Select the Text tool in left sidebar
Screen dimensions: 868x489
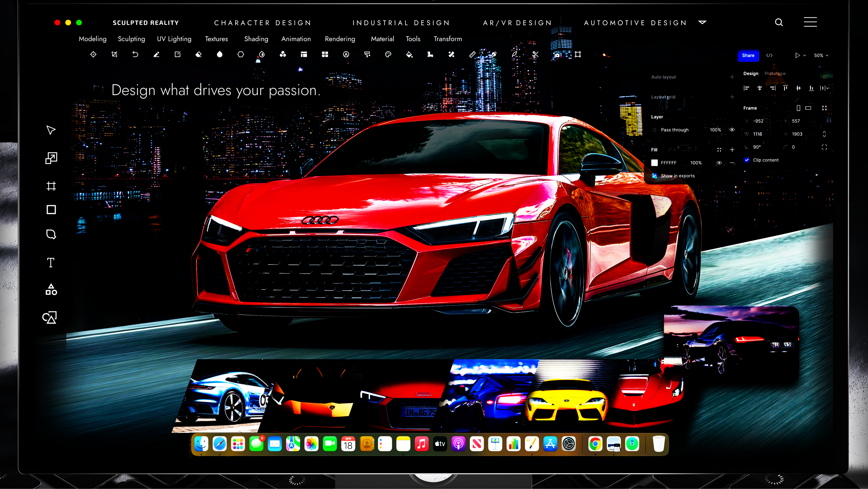click(x=51, y=262)
